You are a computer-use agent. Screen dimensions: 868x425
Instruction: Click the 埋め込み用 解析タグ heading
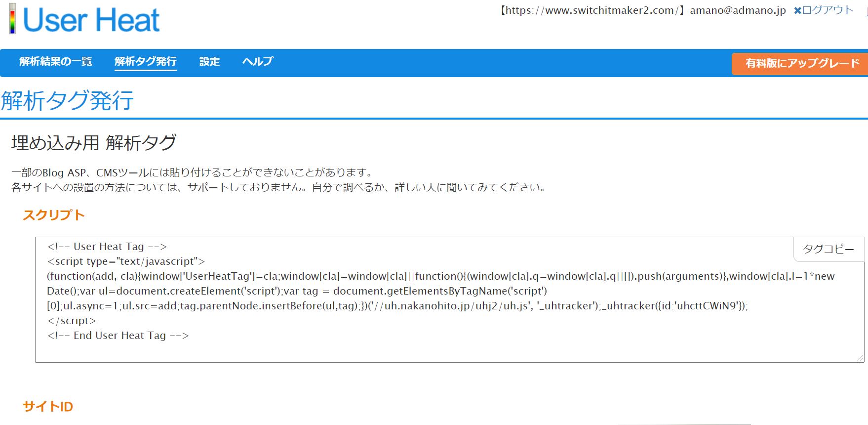(x=94, y=143)
